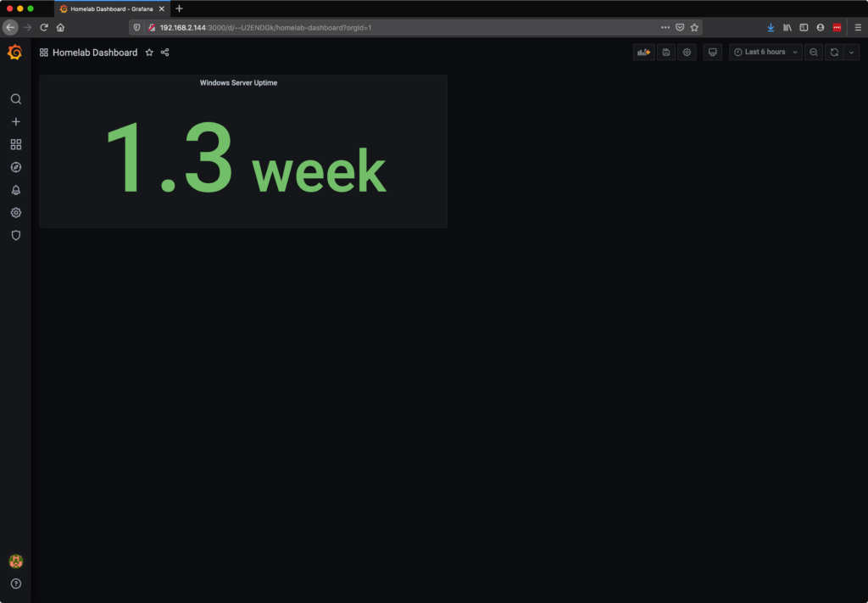The image size is (868, 603).
Task: Zoom out time range
Action: [x=813, y=52]
